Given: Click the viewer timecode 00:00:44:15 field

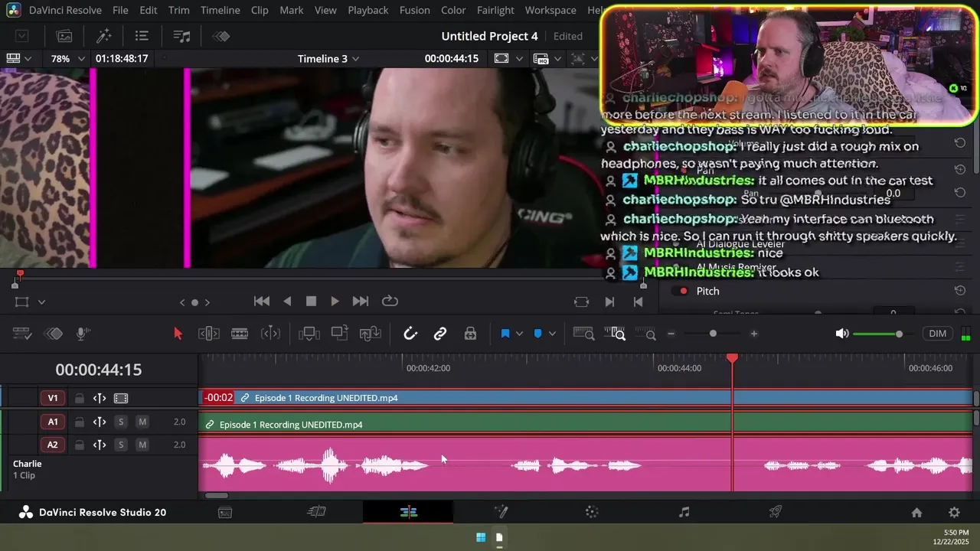Looking at the screenshot, I should click(452, 59).
